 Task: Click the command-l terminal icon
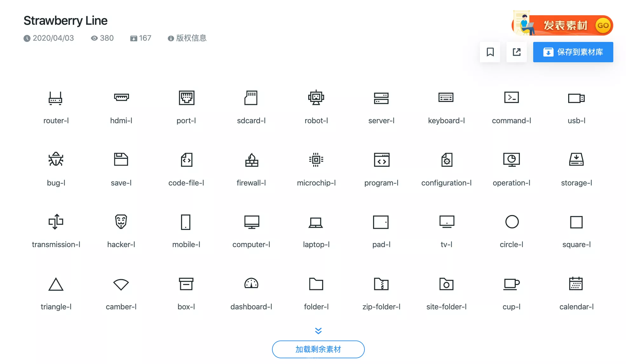coord(511,98)
